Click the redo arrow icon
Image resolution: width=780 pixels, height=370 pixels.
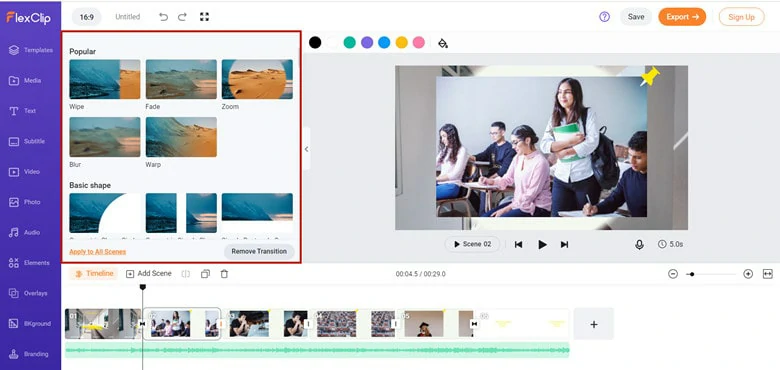(x=182, y=17)
